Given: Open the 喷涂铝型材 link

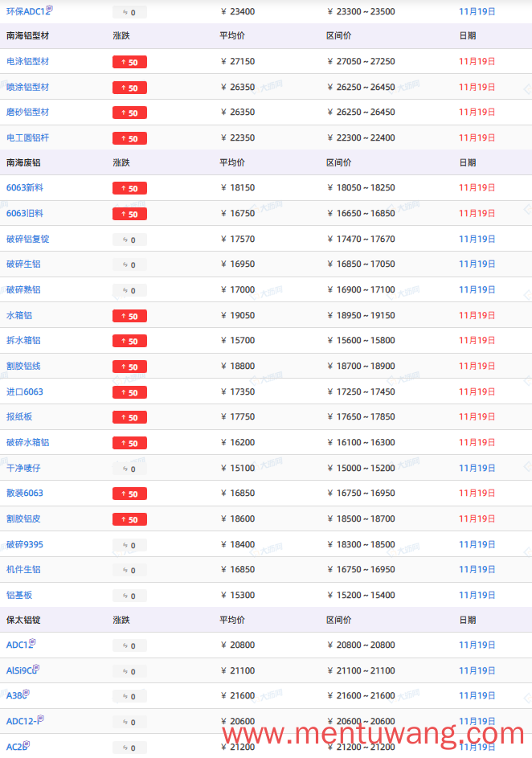Looking at the screenshot, I should (27, 87).
